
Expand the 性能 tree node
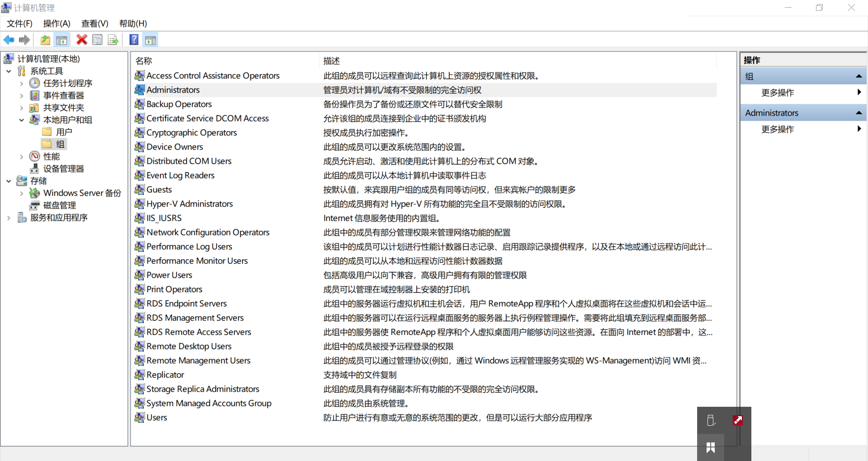click(x=21, y=156)
